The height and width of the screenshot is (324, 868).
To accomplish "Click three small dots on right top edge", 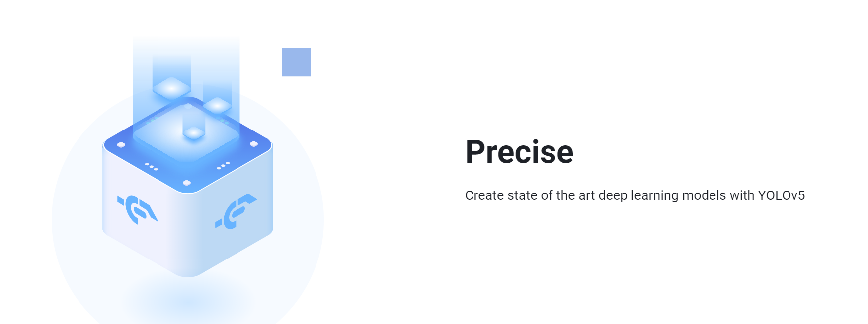I will click(x=223, y=165).
